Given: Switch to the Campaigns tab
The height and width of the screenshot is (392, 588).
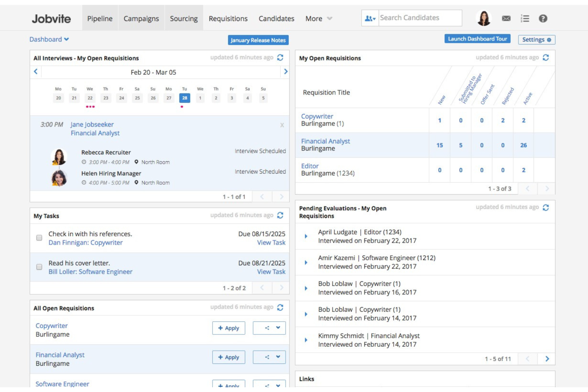Looking at the screenshot, I should 141,19.
